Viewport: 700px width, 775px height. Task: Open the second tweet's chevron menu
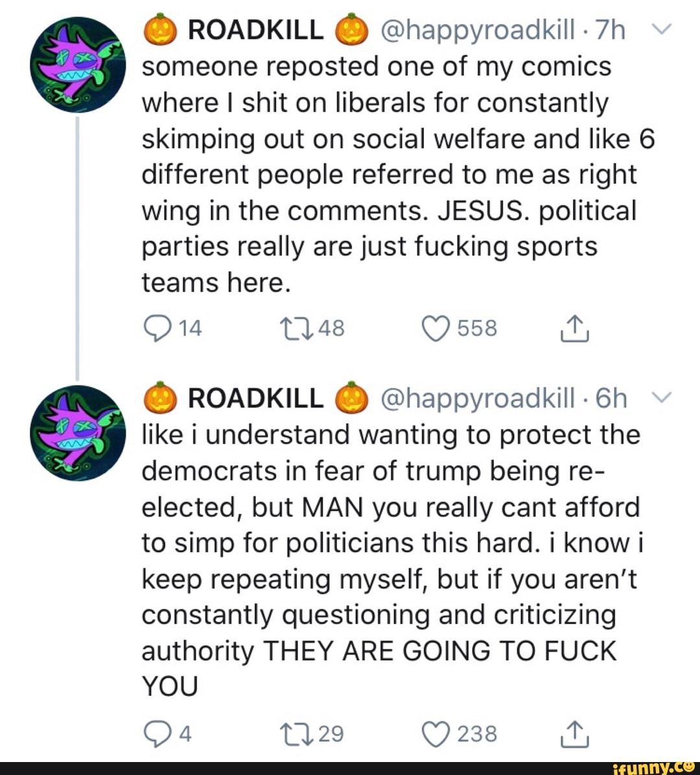[x=666, y=397]
